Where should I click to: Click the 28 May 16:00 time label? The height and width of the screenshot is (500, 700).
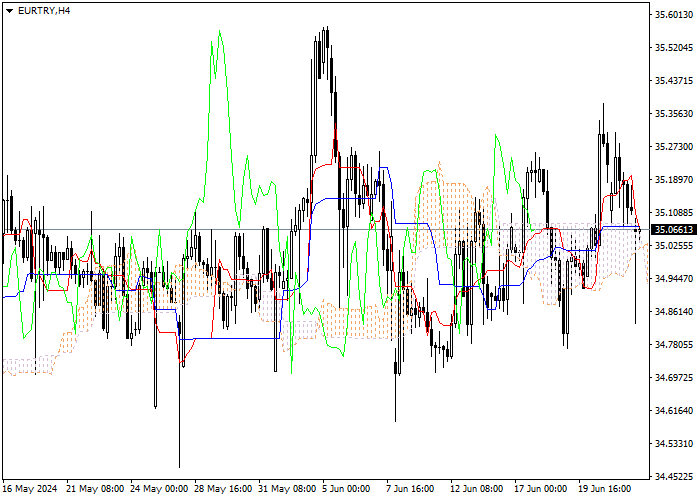tap(223, 489)
